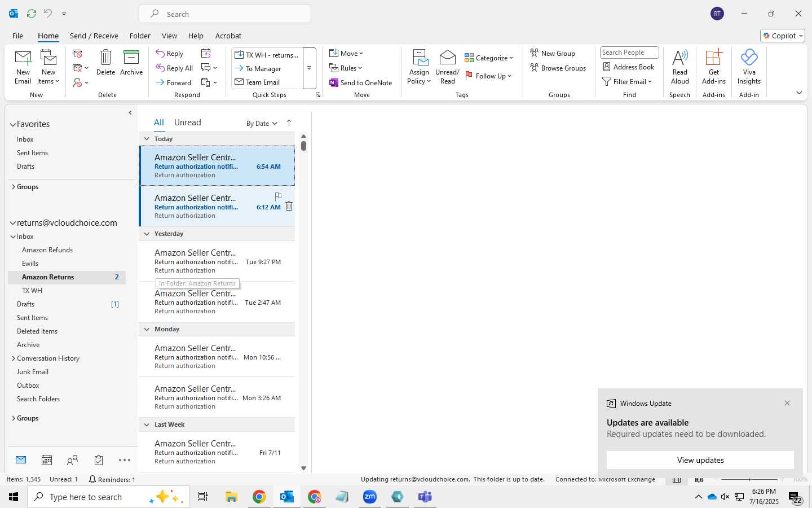Collapse the Last Week group

pyautogui.click(x=147, y=424)
